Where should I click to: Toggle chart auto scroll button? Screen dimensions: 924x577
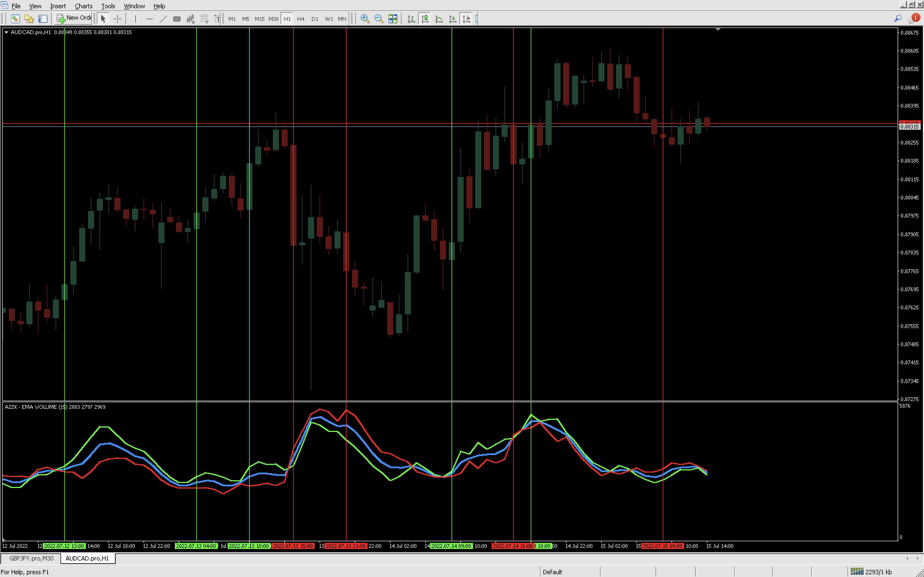[452, 19]
